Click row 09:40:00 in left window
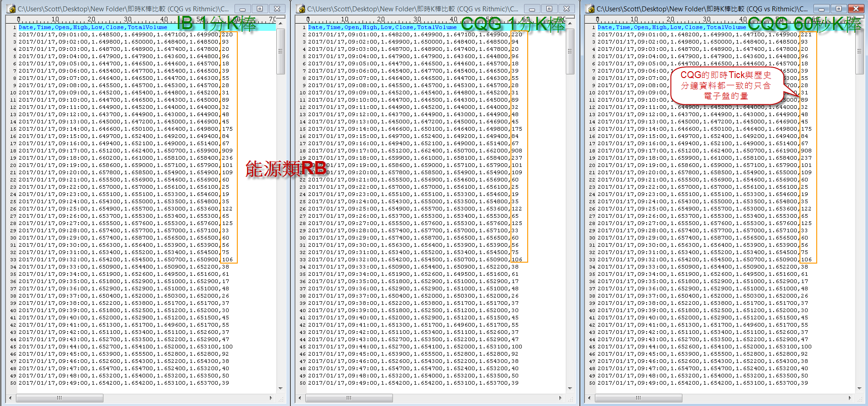The image size is (868, 406). tap(124, 318)
